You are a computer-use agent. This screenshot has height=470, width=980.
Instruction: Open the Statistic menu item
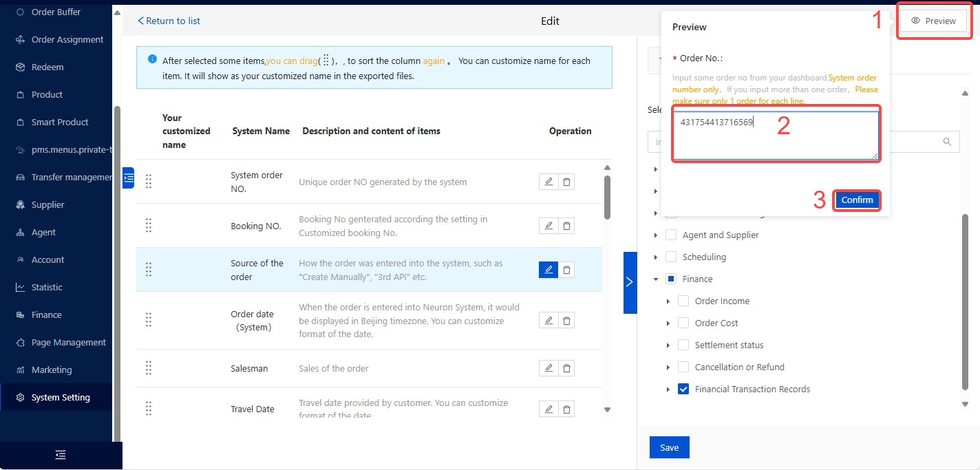(47, 287)
